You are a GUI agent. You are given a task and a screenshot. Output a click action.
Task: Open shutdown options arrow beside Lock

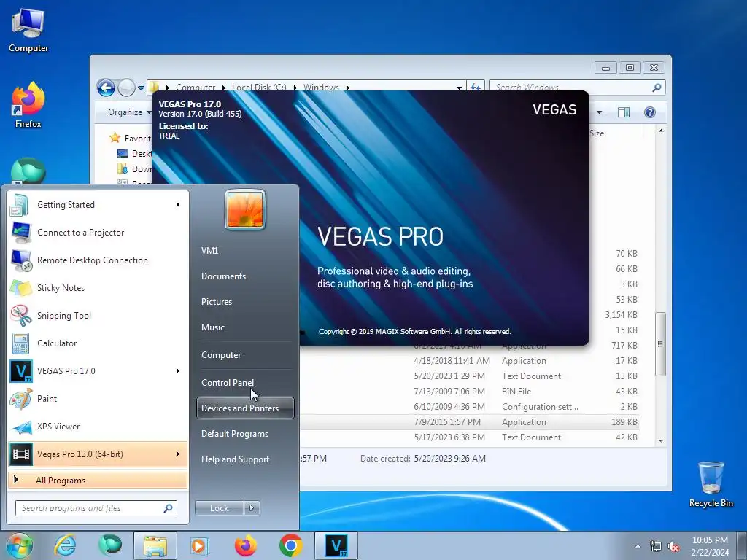point(252,508)
